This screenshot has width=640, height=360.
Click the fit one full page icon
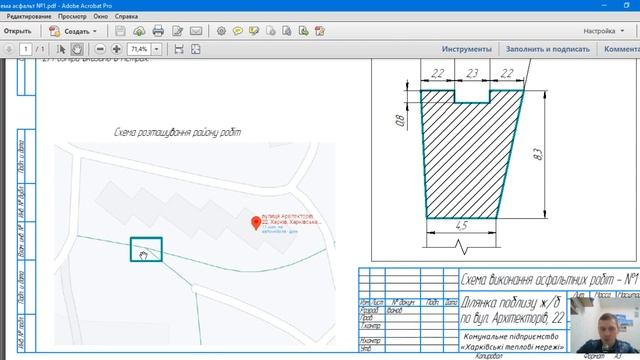(196, 49)
